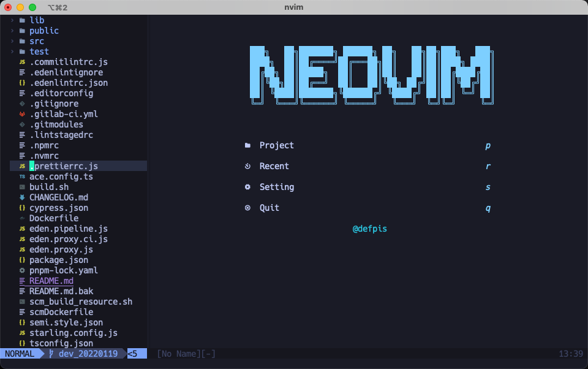This screenshot has height=369, width=588.
Task: Open the scmDockerfile file
Action: pyautogui.click(x=61, y=313)
